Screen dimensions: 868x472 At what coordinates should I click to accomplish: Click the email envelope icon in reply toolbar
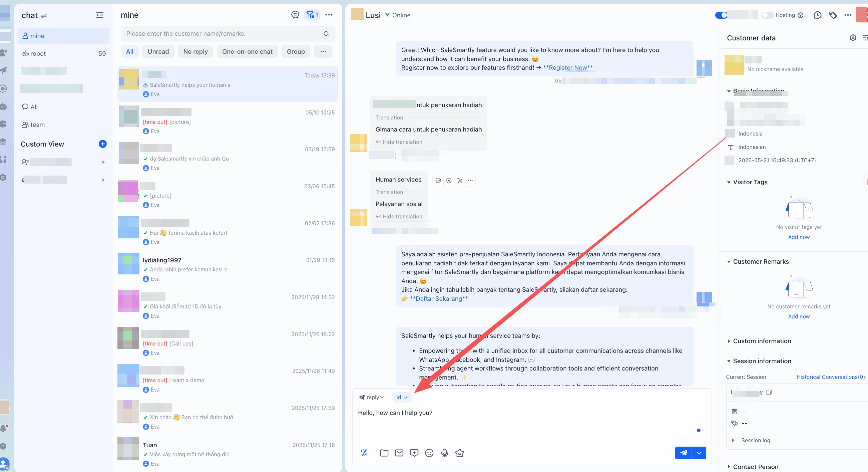pos(399,453)
